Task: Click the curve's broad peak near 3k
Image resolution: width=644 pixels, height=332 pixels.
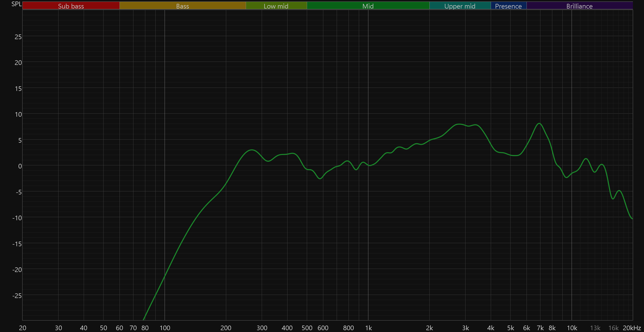Action: 459,124
